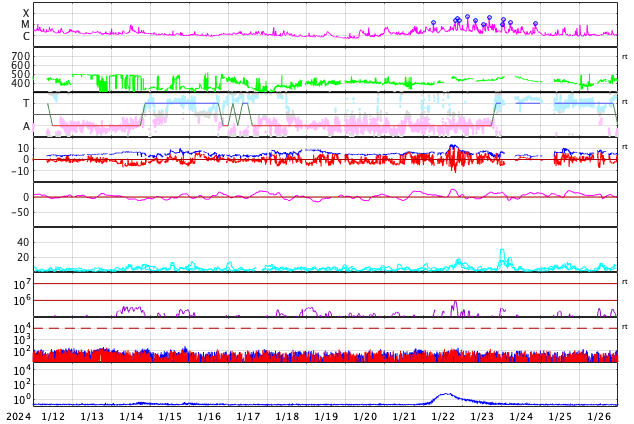The image size is (634, 424).
Task: Click the -10 axis tick label
Action: [21, 171]
